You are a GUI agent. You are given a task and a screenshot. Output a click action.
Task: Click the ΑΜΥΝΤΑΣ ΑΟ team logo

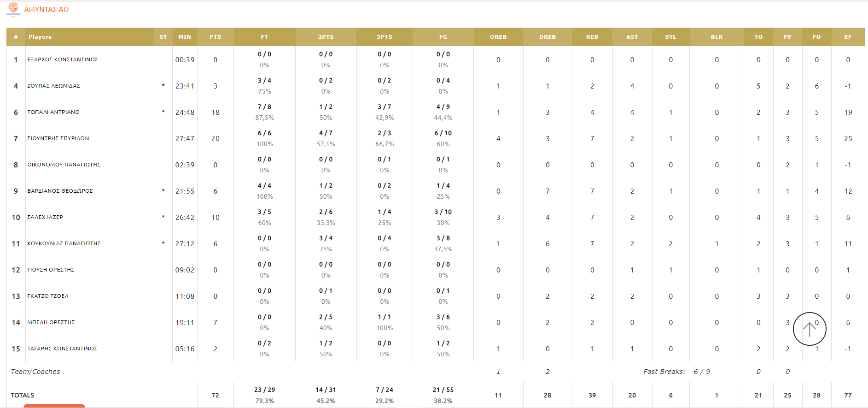click(x=13, y=9)
